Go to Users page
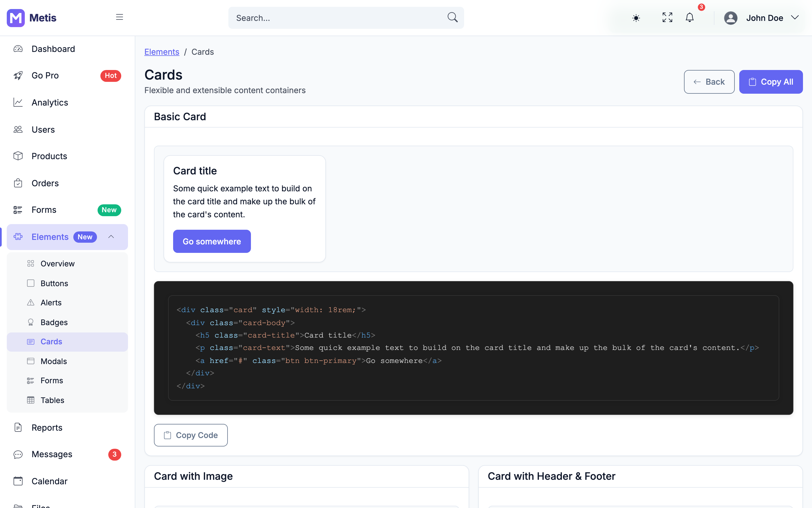 [67, 129]
